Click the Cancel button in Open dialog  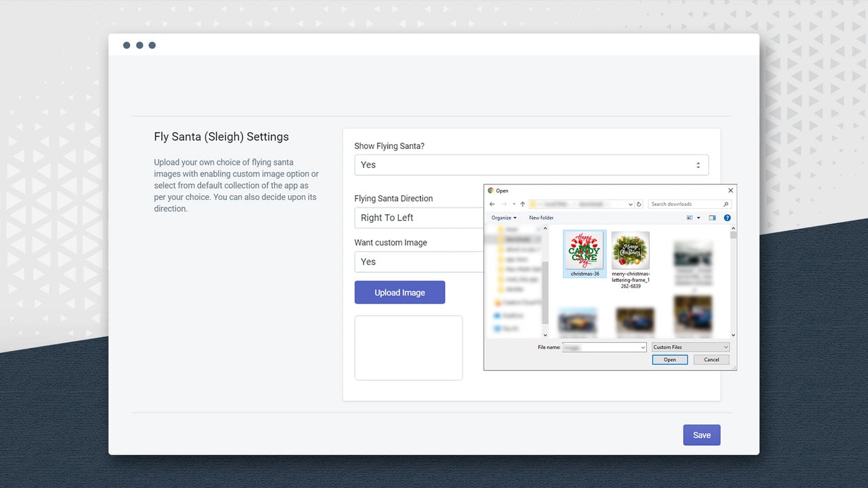click(711, 360)
